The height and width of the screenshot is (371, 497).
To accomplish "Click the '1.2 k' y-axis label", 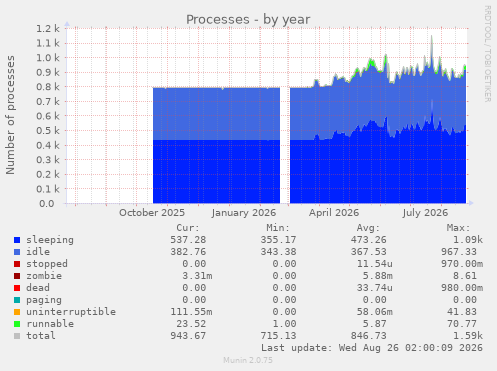I will coord(48,28).
